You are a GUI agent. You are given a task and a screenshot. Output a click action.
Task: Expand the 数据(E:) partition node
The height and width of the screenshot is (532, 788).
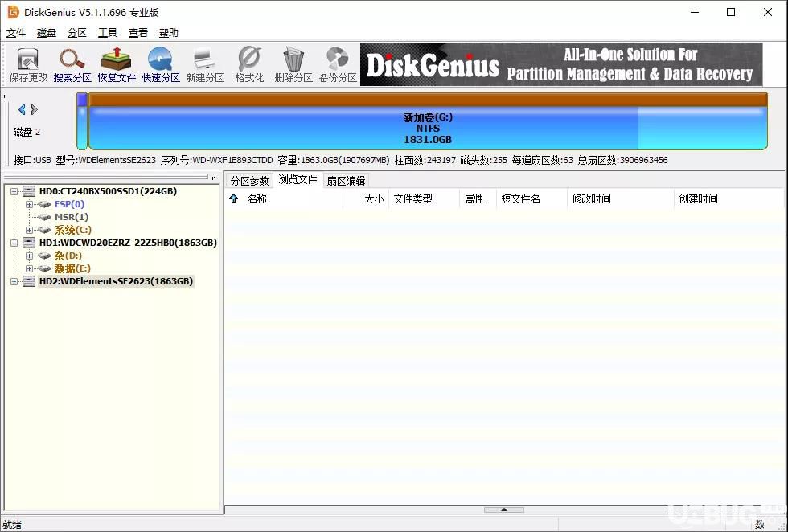point(29,268)
